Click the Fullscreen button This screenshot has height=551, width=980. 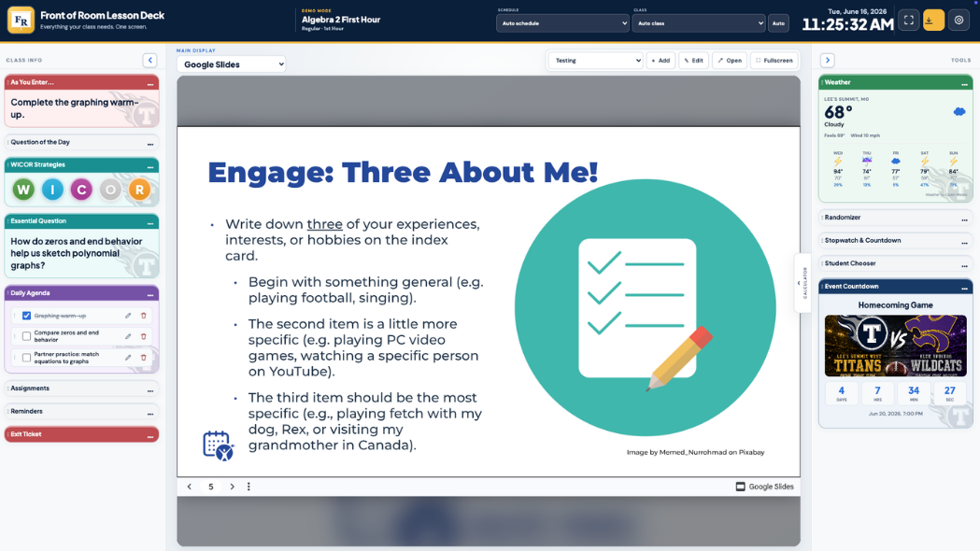pos(774,61)
